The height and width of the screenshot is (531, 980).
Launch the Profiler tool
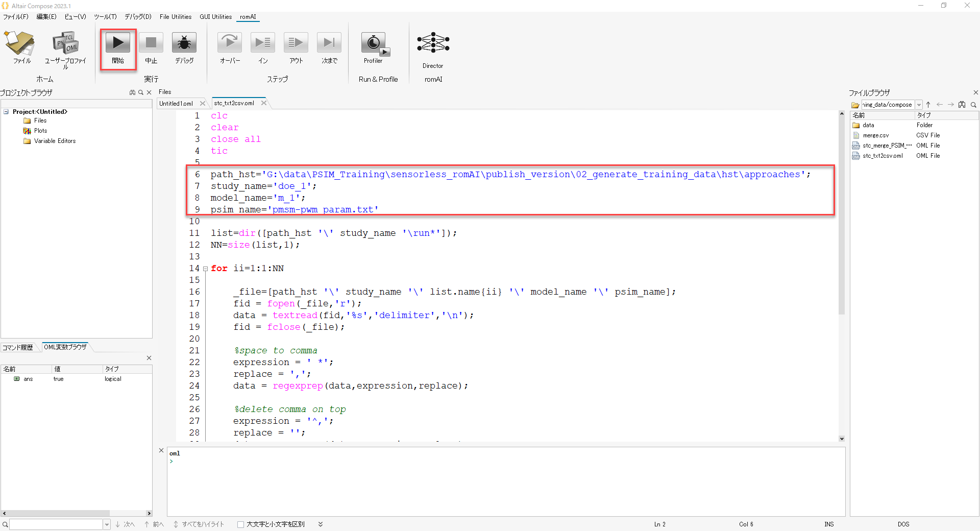pos(374,49)
